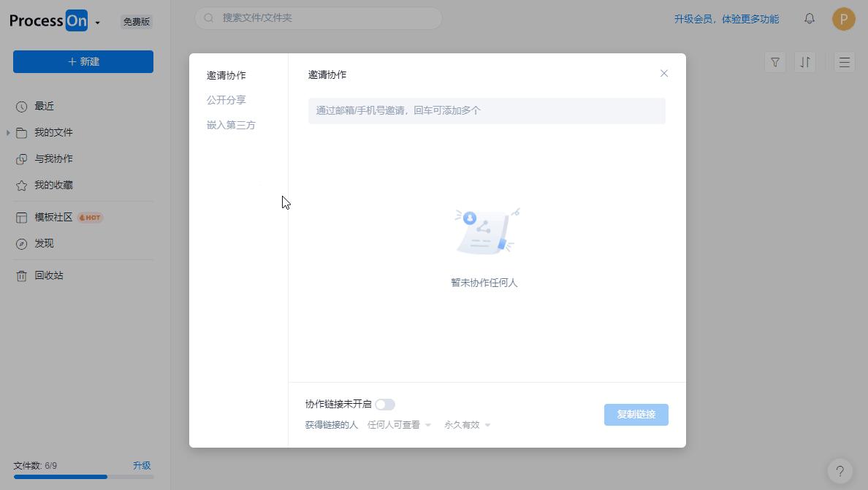
Task: Enable the 协作链接 toggle switch
Action: 385,404
